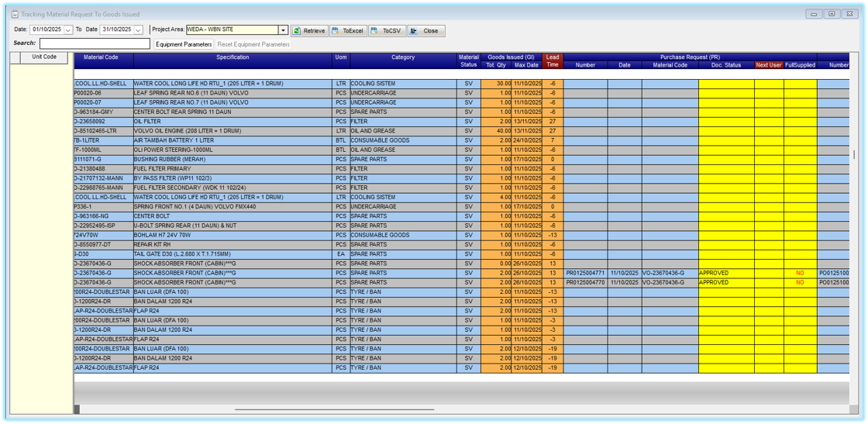This screenshot has height=424, width=868.
Task: Select the OIL FILTER specification cell
Action: [232, 121]
